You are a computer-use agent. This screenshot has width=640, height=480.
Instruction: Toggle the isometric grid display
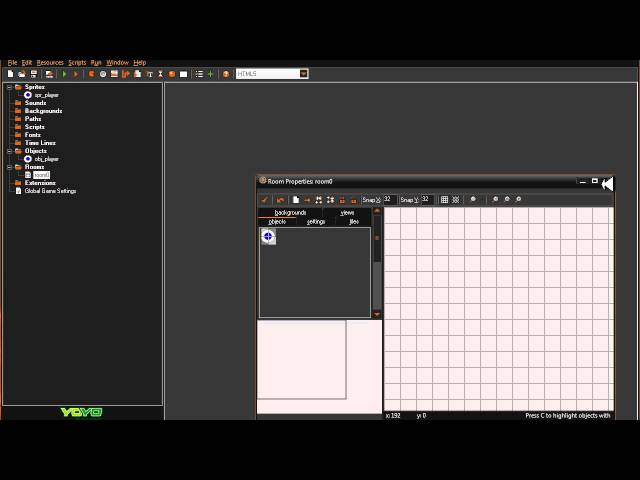456,200
